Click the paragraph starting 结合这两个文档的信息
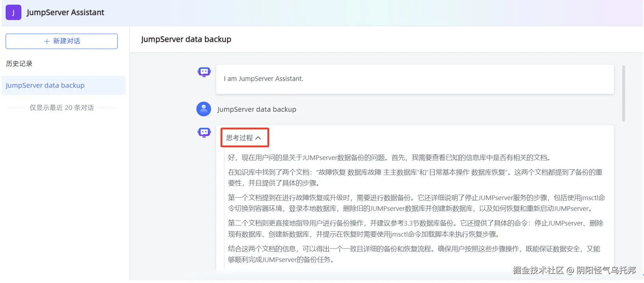The image size is (644, 283). (414, 254)
